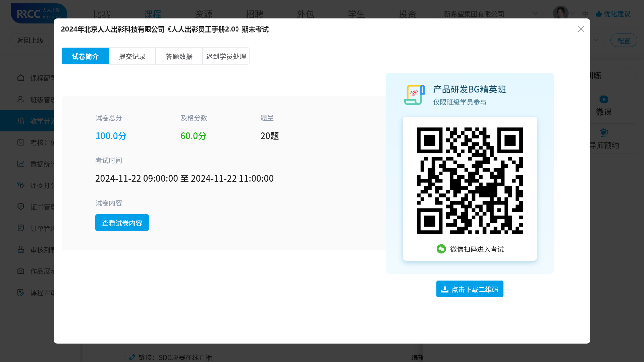Click the 考核评价 sidebar checkbox icon

(x=21, y=142)
